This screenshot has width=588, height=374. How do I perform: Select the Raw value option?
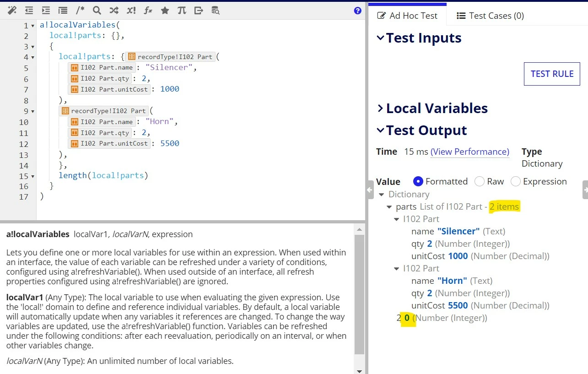(480, 181)
